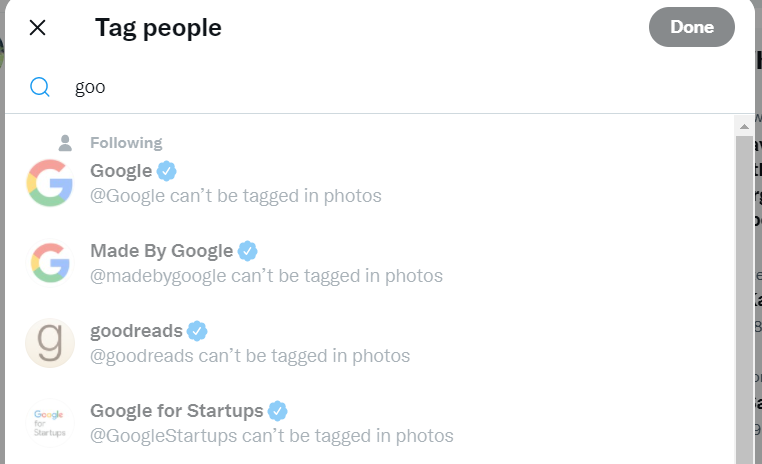Select the Made By Google result

click(161, 250)
